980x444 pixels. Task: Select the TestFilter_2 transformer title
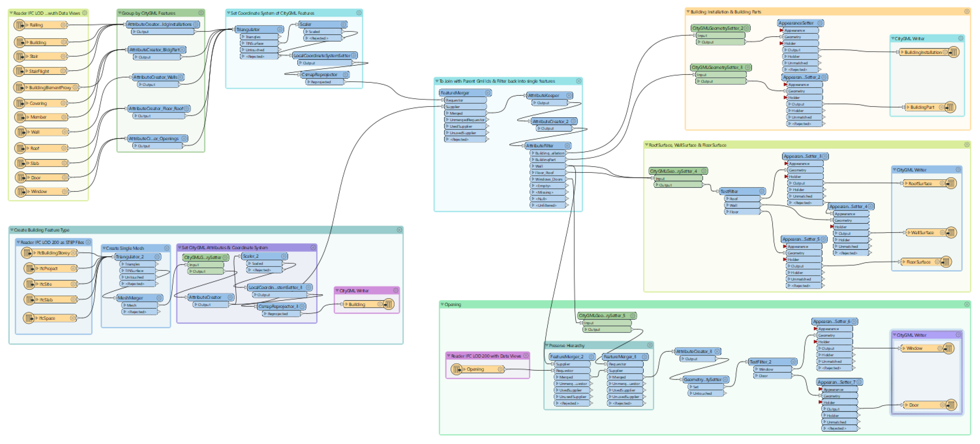tap(760, 362)
